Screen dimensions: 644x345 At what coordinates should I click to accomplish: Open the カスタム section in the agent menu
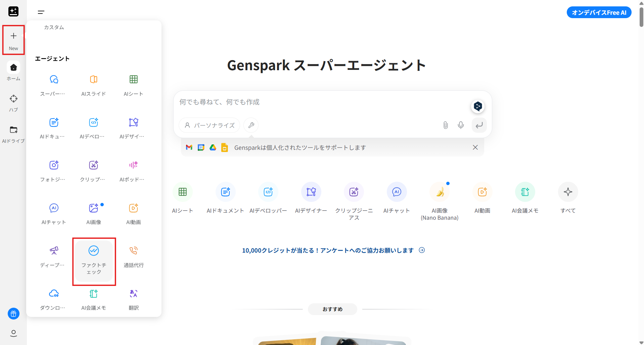click(x=53, y=27)
